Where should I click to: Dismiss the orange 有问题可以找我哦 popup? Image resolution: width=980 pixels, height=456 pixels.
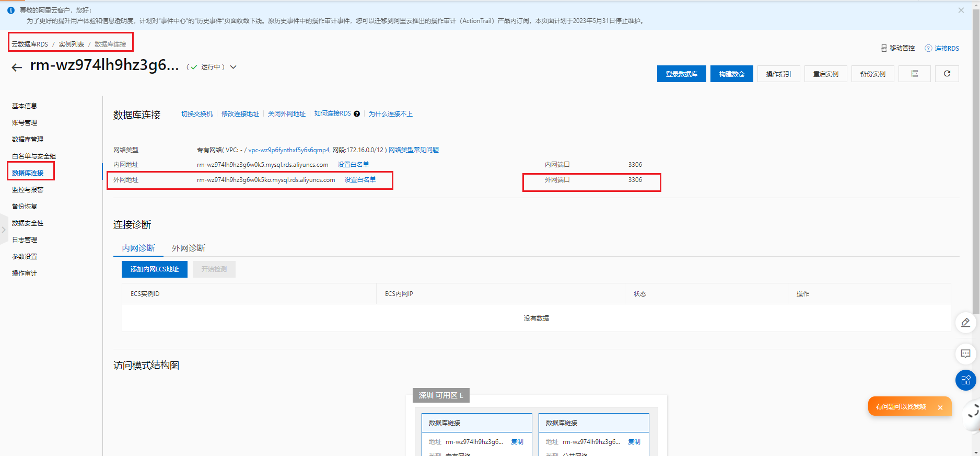pos(940,407)
